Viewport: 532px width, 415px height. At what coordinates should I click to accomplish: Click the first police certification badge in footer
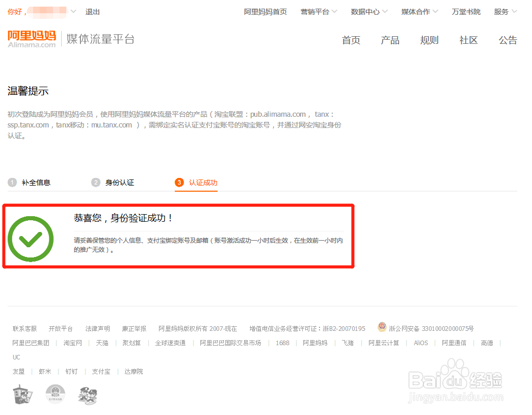(x=23, y=395)
